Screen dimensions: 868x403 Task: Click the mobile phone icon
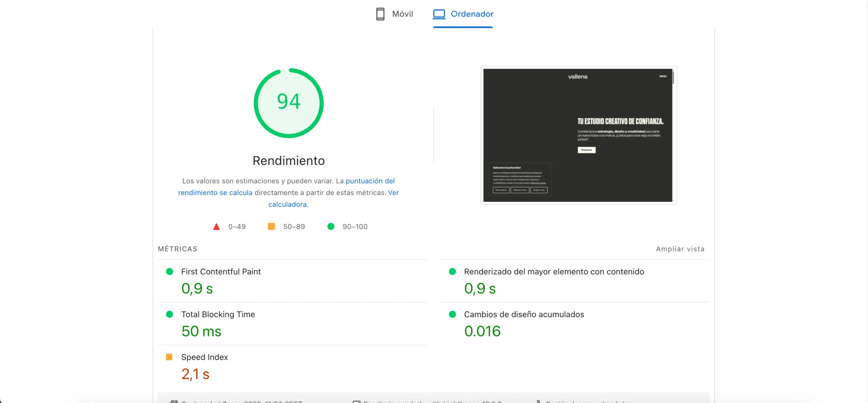(380, 14)
